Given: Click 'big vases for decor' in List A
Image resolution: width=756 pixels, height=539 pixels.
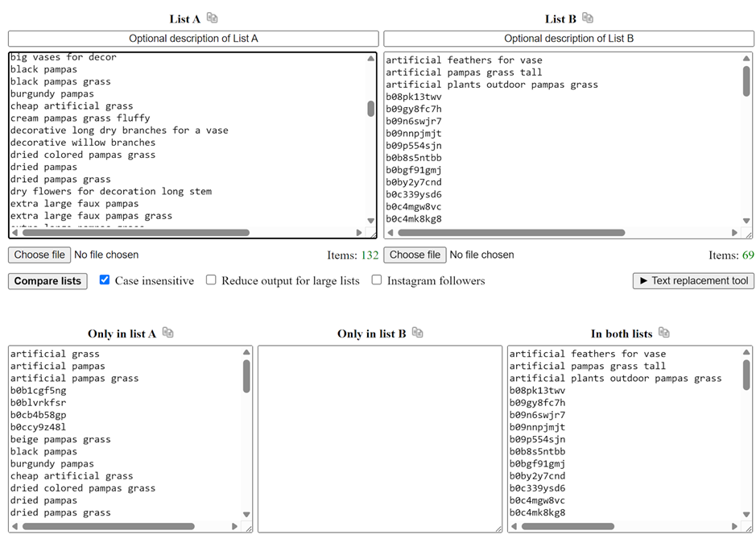Looking at the screenshot, I should pyautogui.click(x=63, y=57).
